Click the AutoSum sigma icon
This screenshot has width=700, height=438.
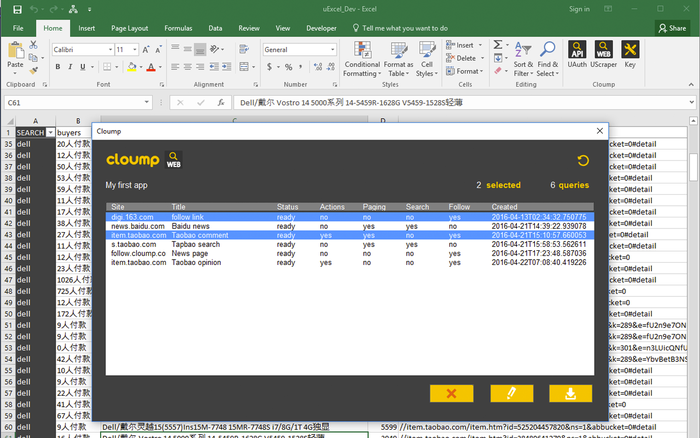pos(498,45)
